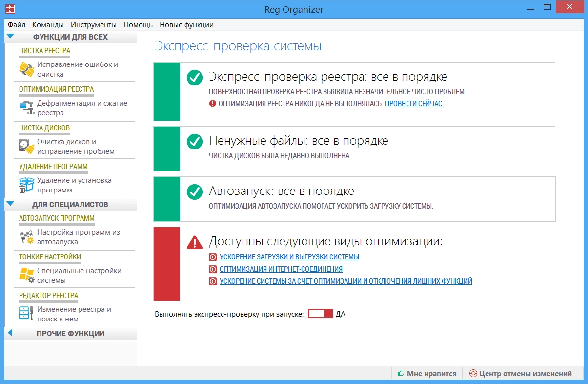Click the undo center icon in status bar
The width and height of the screenshot is (588, 384).
472,373
